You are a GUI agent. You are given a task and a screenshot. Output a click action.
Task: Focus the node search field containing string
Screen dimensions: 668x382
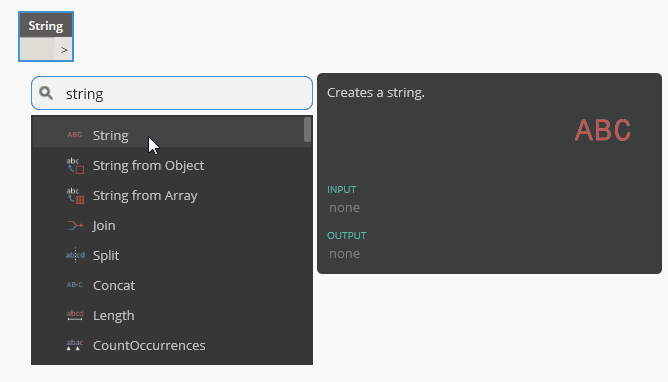[172, 93]
